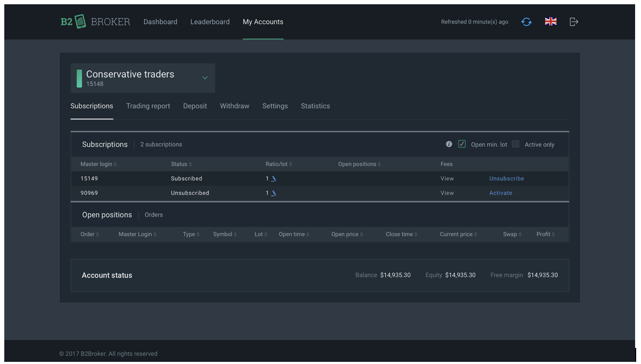641x364 pixels.
Task: Click the UK flag language icon
Action: coord(550,21)
